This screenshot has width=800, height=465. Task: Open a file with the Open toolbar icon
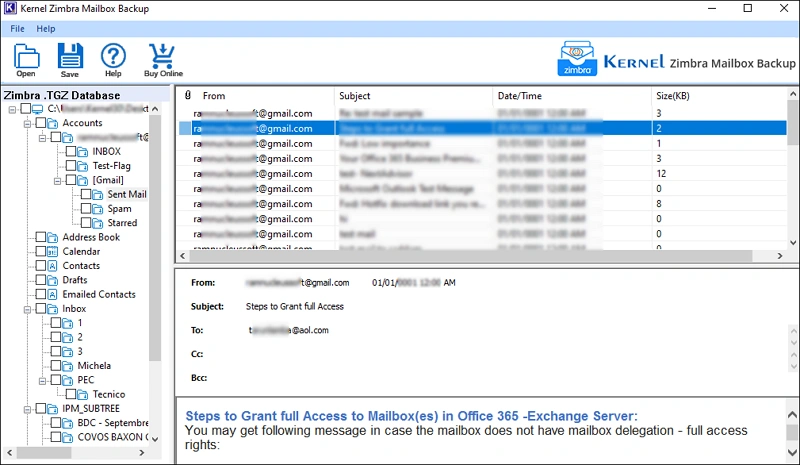(26, 56)
